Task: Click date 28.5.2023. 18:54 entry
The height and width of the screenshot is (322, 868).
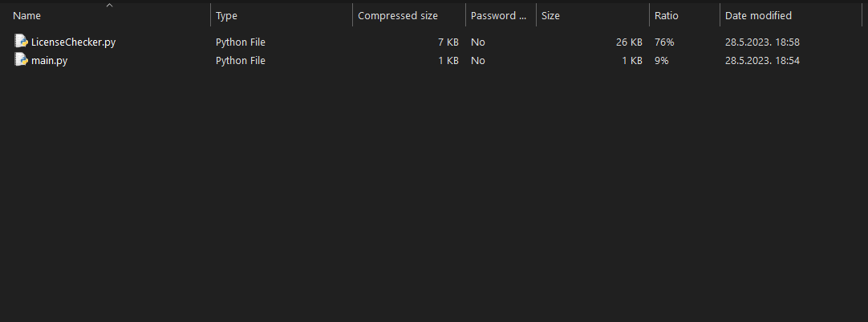Action: click(x=762, y=60)
